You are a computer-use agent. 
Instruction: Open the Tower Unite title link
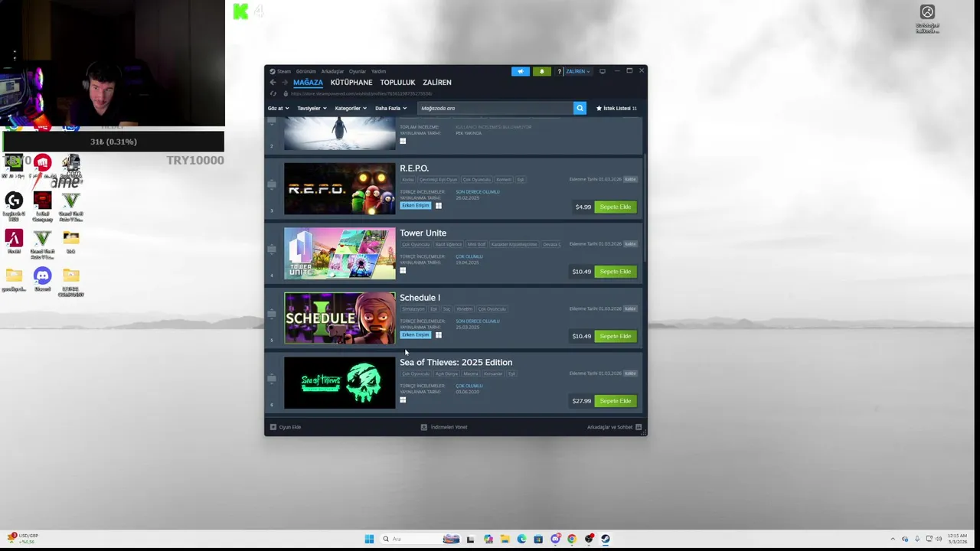(423, 233)
